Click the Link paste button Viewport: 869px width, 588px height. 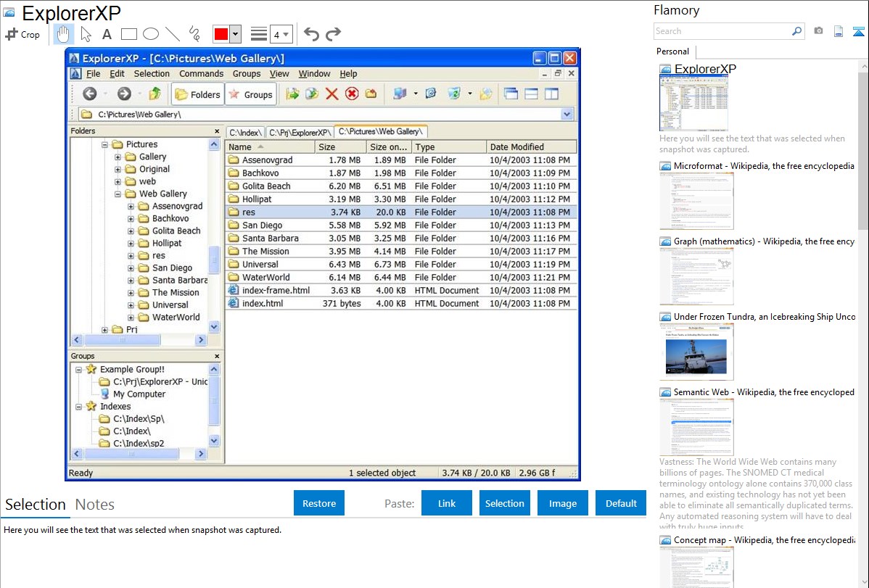447,503
